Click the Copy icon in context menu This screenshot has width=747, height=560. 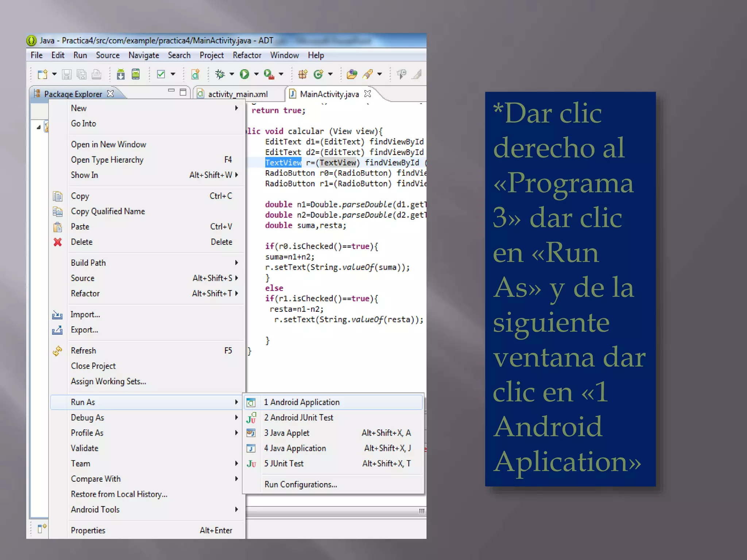click(x=58, y=196)
